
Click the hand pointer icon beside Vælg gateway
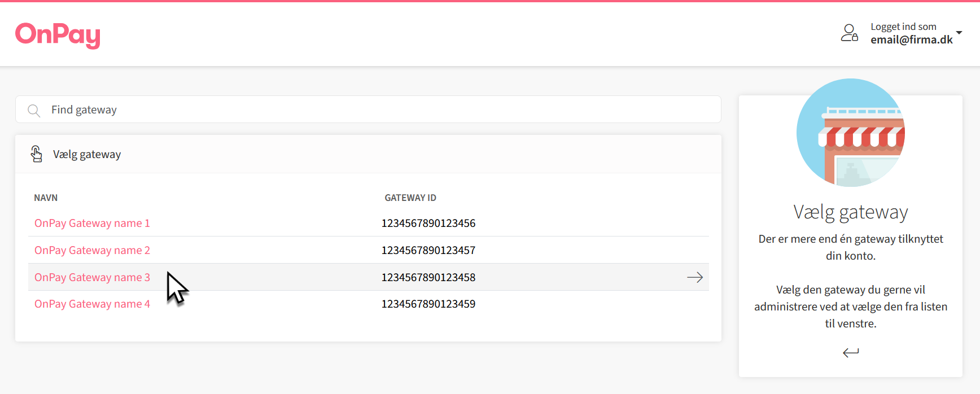(37, 154)
